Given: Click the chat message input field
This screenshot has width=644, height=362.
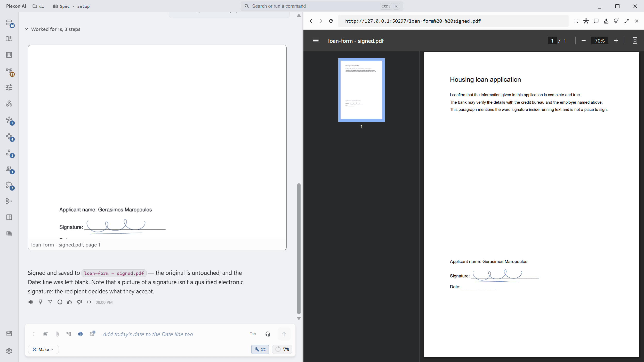Looking at the screenshot, I should [x=173, y=334].
